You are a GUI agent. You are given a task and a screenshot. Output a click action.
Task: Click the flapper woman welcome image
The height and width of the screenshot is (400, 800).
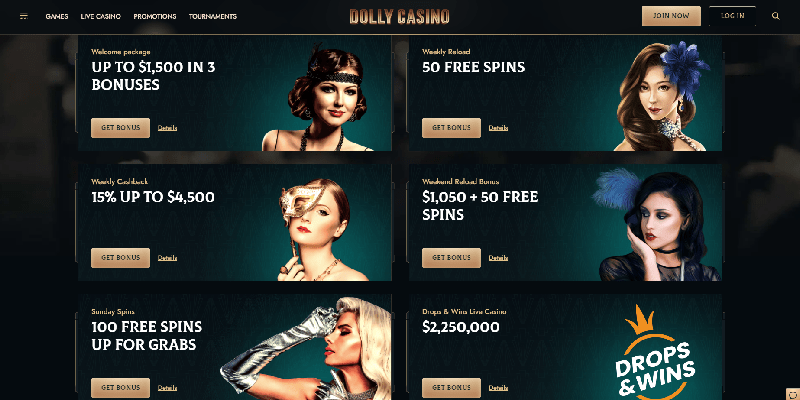(x=321, y=97)
